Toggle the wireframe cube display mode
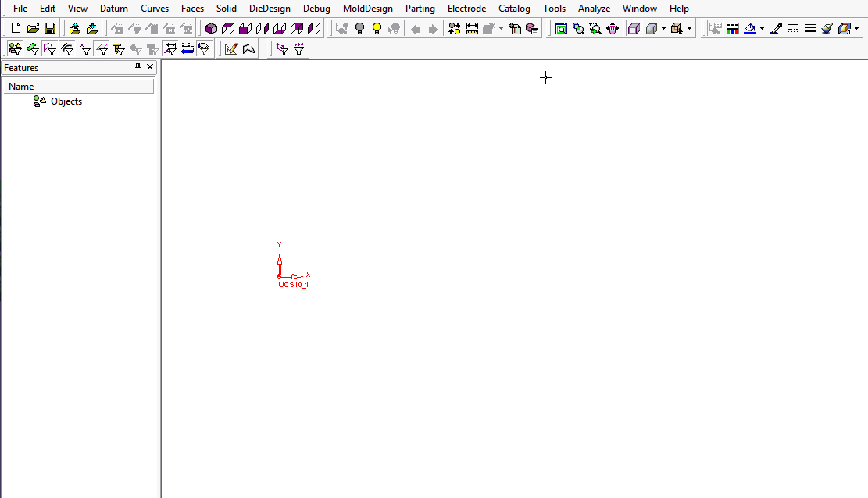Viewport: 868px width, 498px height. pyautogui.click(x=634, y=29)
